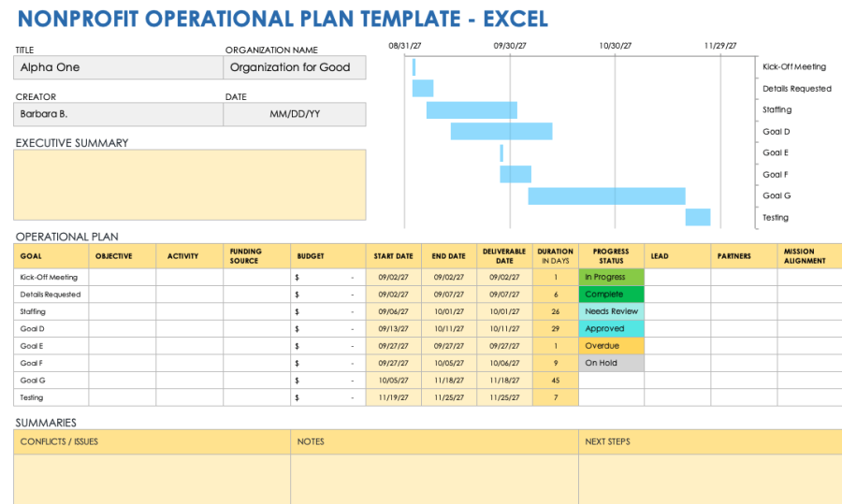
Task: Select the Progress Status column header
Action: point(611,256)
